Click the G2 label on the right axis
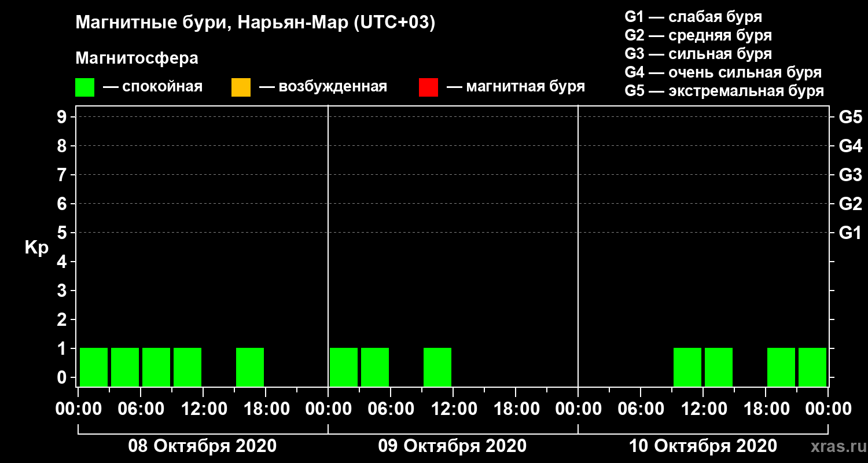The image size is (868, 463). 851,204
